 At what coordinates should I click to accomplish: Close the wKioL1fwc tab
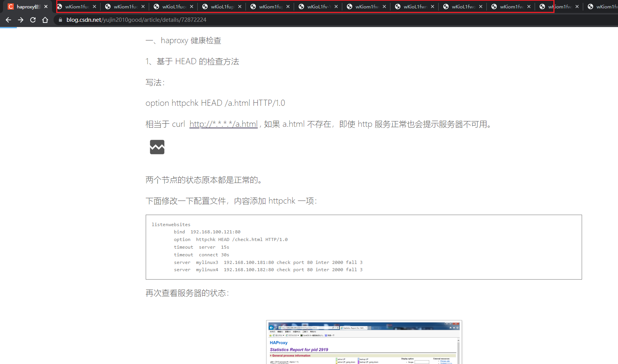click(x=481, y=6)
